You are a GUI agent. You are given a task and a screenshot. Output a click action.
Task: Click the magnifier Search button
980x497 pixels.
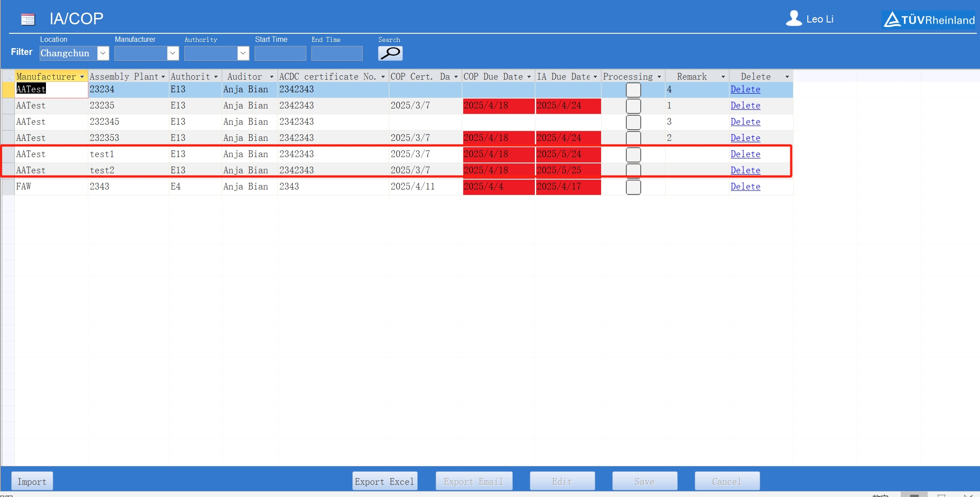point(390,53)
